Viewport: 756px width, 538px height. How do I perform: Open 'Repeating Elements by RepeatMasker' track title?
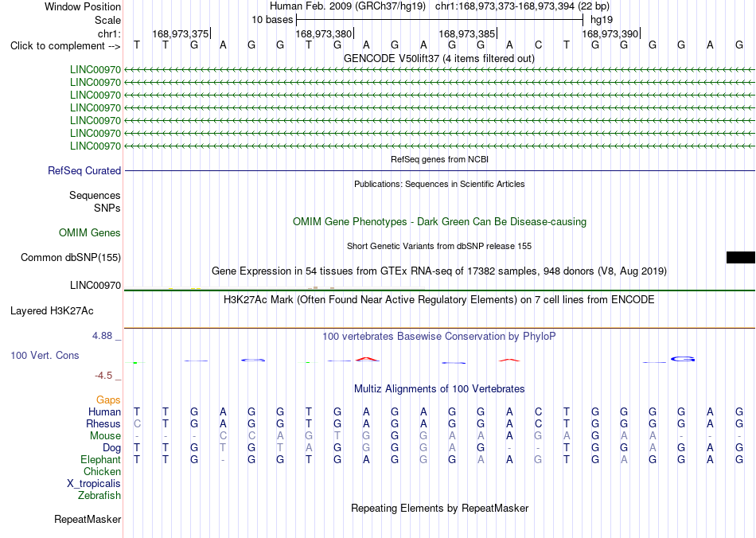440,508
